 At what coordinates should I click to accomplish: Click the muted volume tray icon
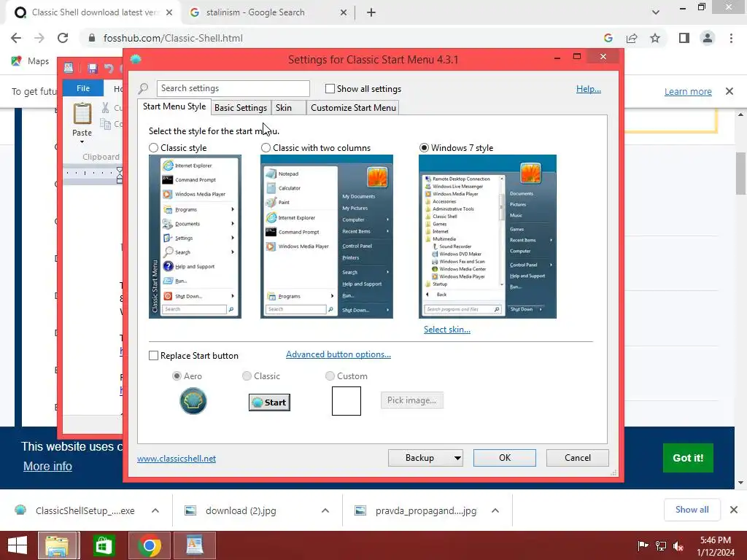pyautogui.click(x=678, y=546)
